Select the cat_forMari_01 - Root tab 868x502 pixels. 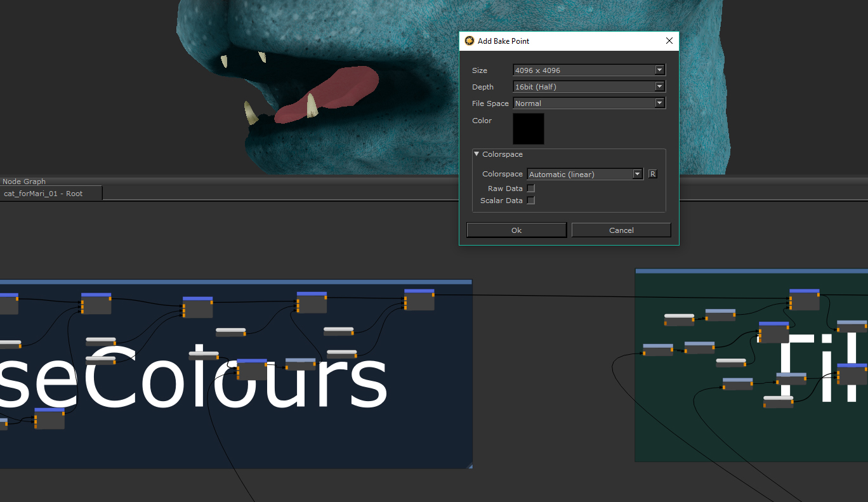43,194
